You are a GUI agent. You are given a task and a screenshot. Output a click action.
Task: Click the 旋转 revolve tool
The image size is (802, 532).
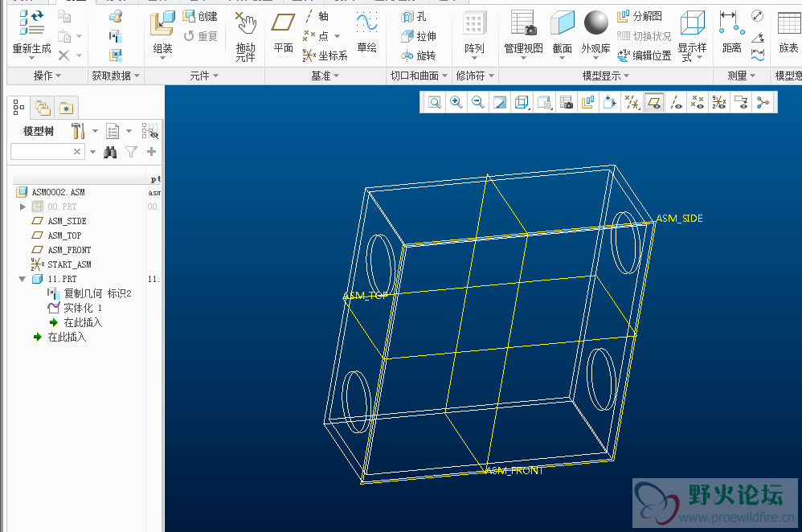419,55
